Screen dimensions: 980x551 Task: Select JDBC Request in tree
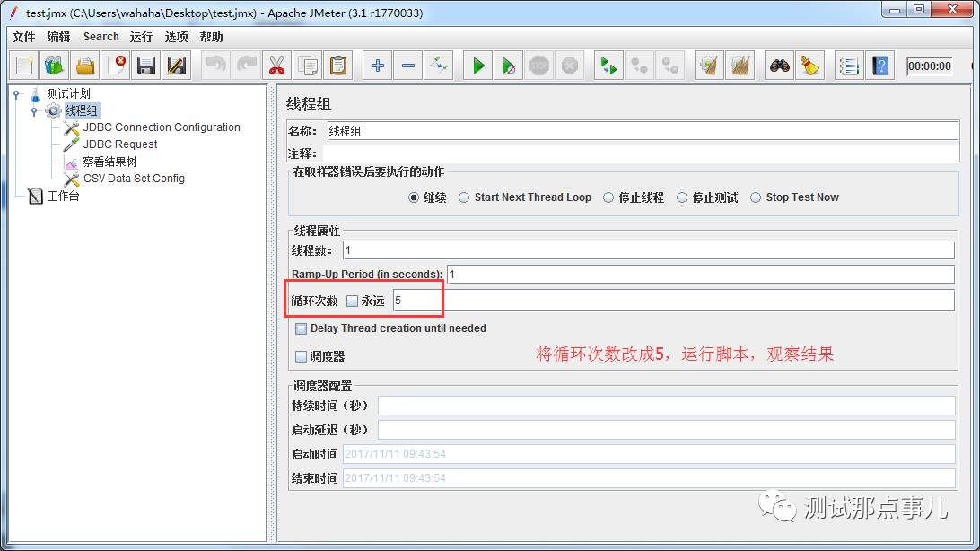(120, 144)
